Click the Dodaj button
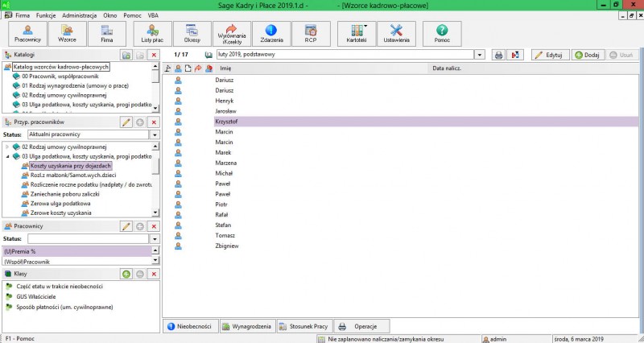The image size is (644, 343). click(588, 55)
